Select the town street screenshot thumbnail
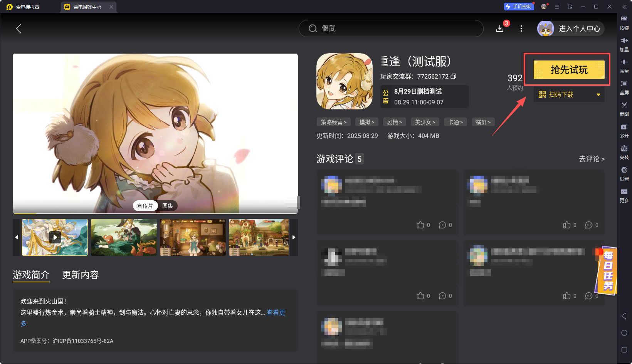 (x=259, y=237)
